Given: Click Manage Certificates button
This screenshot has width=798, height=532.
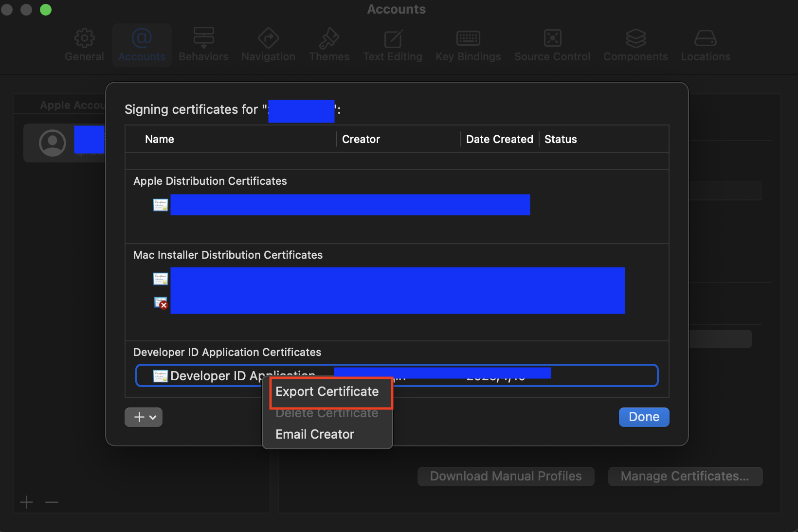Looking at the screenshot, I should (x=685, y=476).
